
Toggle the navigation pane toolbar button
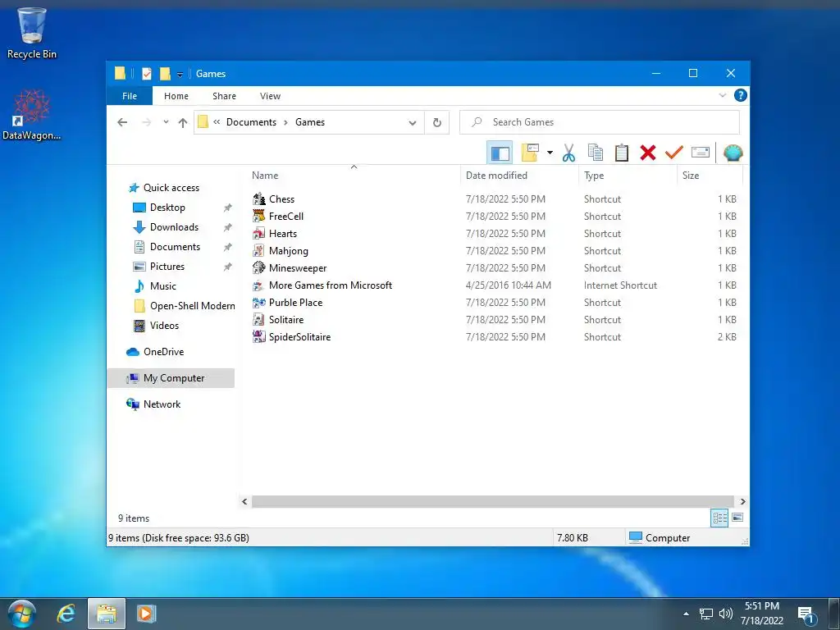click(500, 153)
